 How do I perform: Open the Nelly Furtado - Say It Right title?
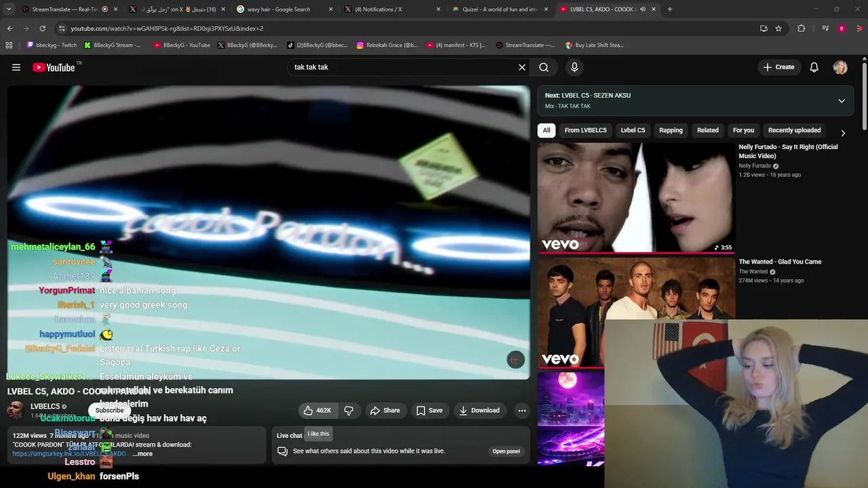[788, 151]
